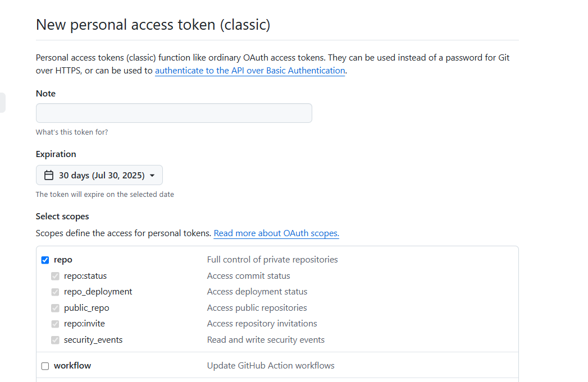Toggle the public_repo checkbox
588x382 pixels.
[x=55, y=308]
